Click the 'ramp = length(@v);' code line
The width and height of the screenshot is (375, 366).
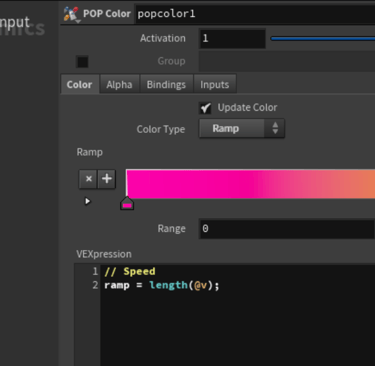coord(162,285)
